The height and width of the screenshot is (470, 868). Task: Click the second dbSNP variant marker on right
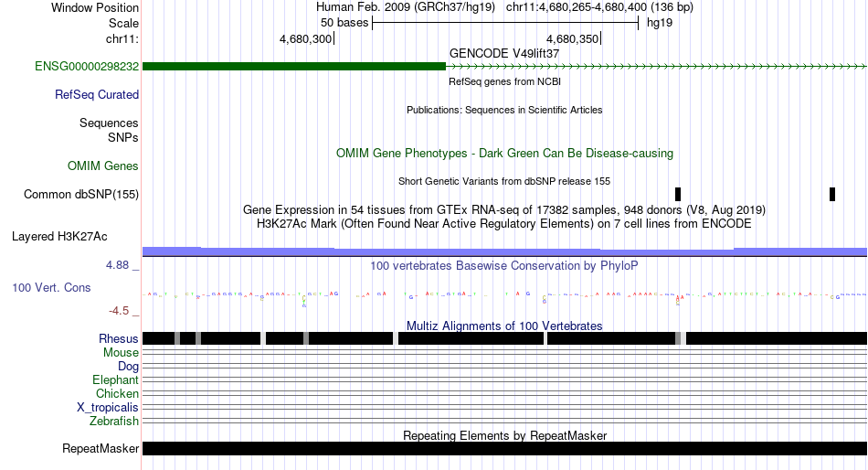click(832, 194)
